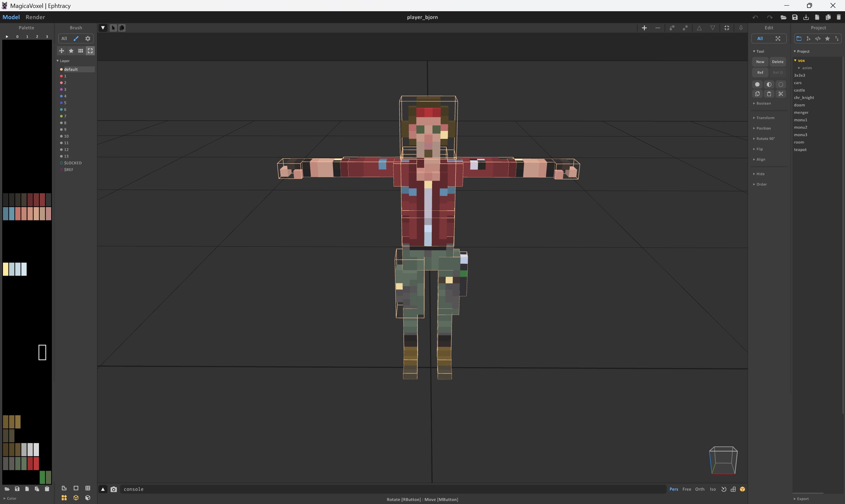The image size is (845, 504).
Task: Click the scissors cut icon in Tool
Action: [x=780, y=94]
